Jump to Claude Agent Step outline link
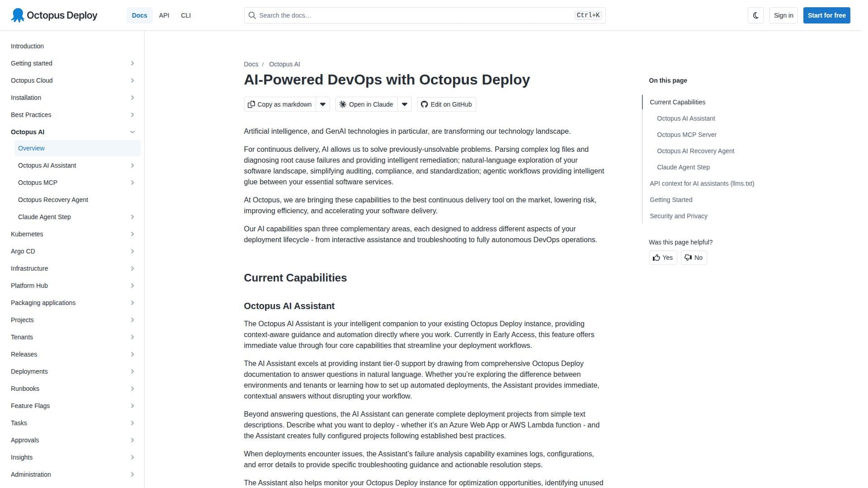This screenshot has width=868, height=488. point(683,167)
